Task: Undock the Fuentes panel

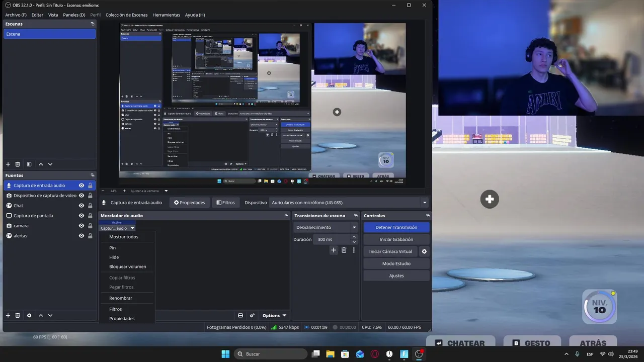Action: (x=93, y=175)
